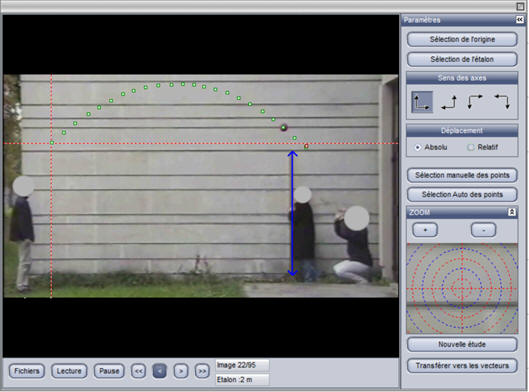529x392 pixels.
Task: Select the axes orientation x-left y-down icon
Action: 502,102
